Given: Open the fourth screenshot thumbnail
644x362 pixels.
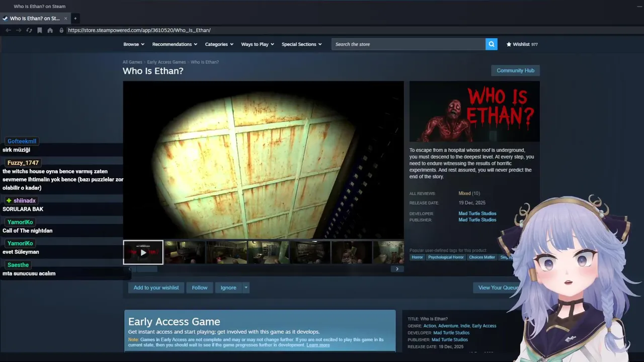Looking at the screenshot, I should [x=268, y=252].
